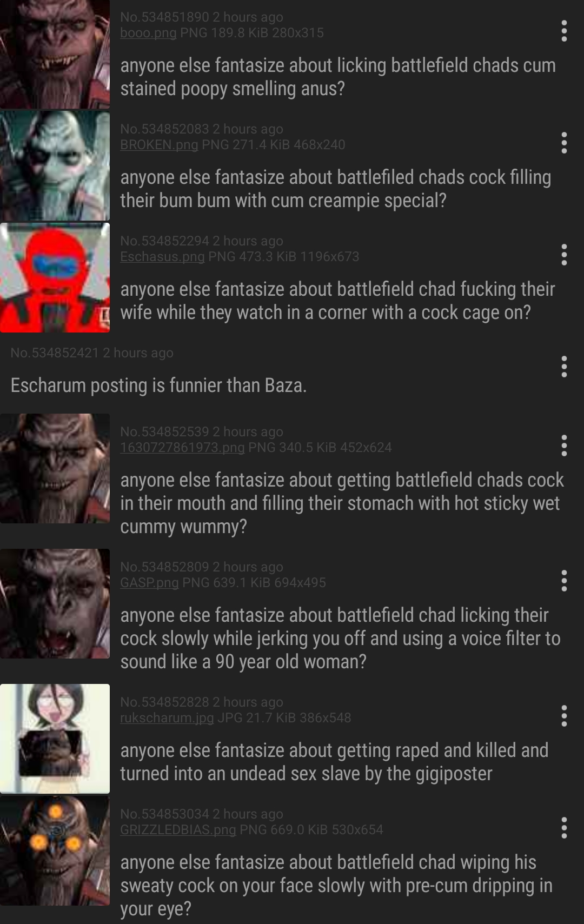View the glowing-eyes GRIZZLEDBIAS thumbnail
Image resolution: width=584 pixels, height=924 pixels.
tap(55, 850)
